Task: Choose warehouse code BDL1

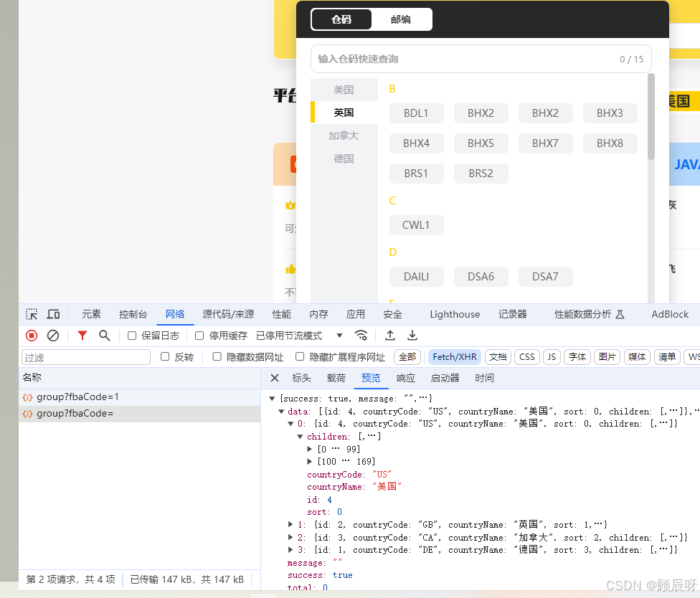Action: click(417, 113)
